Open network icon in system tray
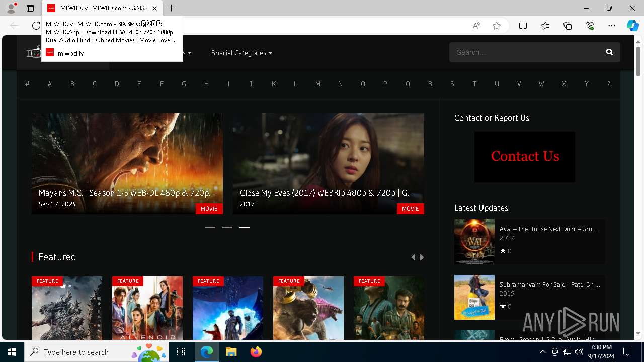644x362 pixels. (x=567, y=352)
